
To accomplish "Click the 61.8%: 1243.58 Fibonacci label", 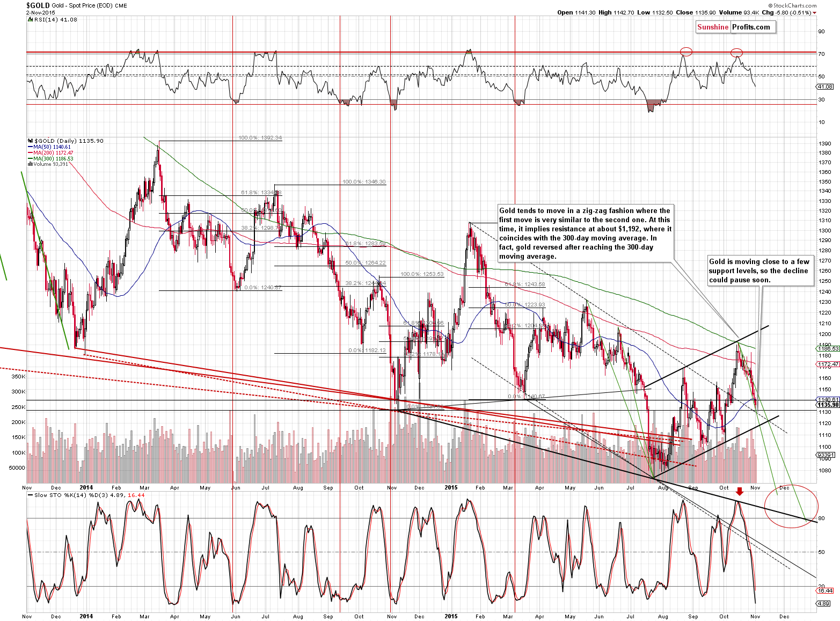I will 525,284.
